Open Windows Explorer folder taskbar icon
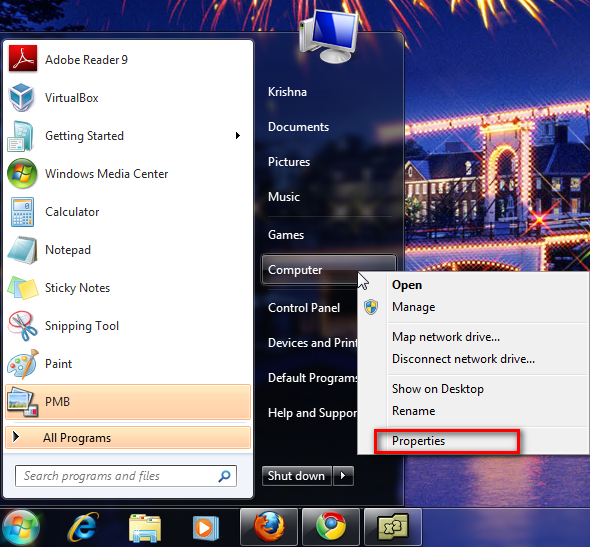 145,528
